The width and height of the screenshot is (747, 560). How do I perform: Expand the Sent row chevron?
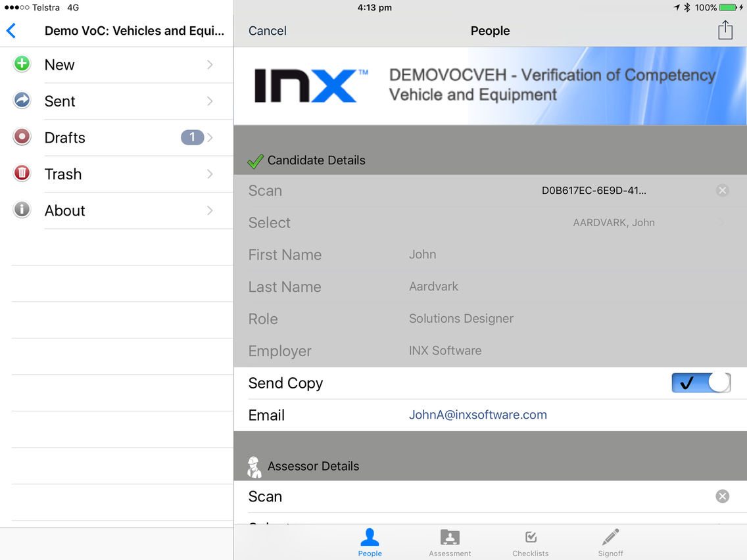point(210,101)
